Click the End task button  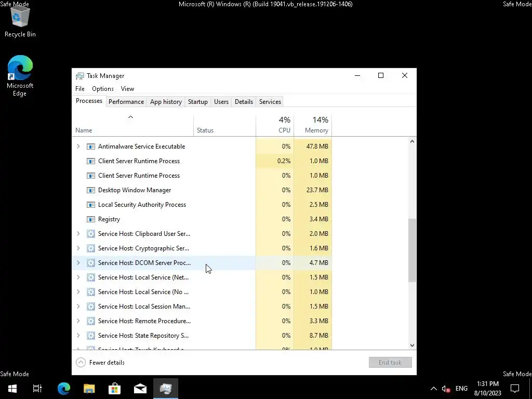(x=390, y=363)
